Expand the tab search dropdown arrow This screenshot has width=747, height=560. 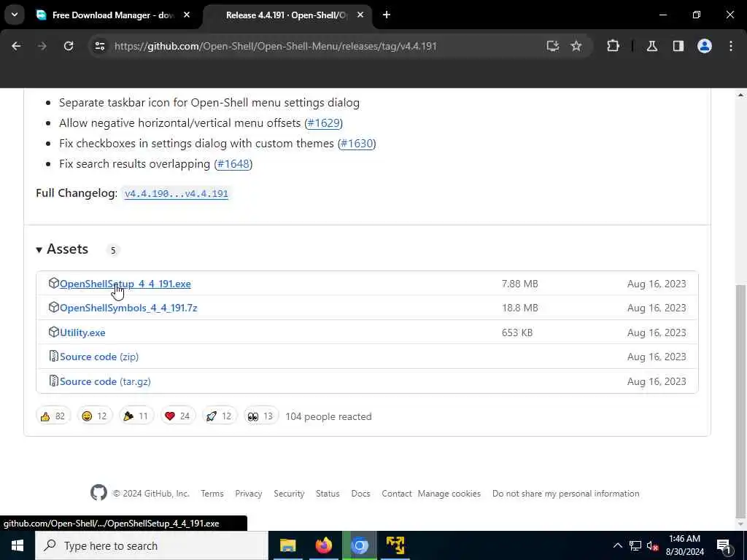pos(15,15)
